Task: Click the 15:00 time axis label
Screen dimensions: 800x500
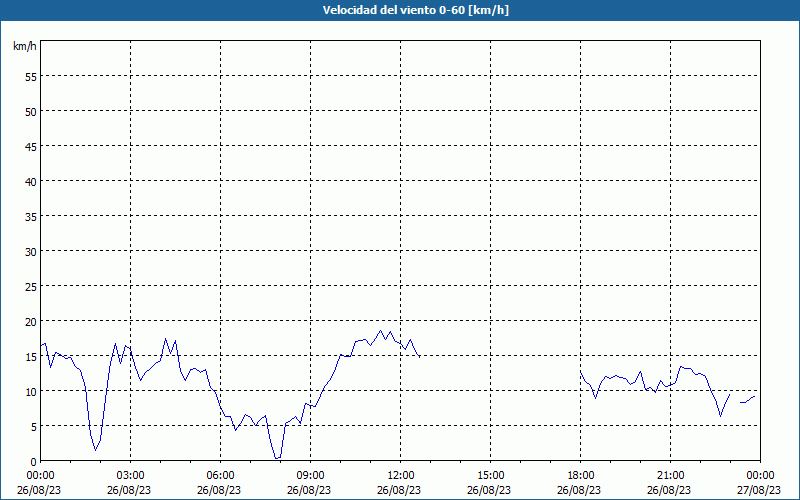Action: click(490, 476)
